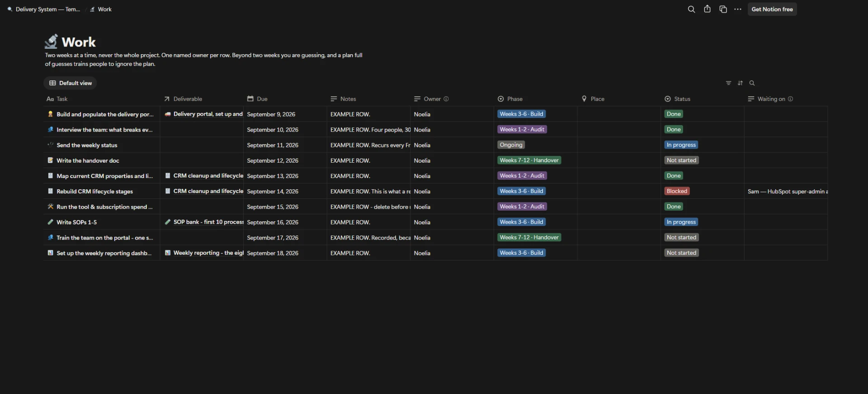
Task: Click September 15, 2026 due date
Action: (x=273, y=207)
